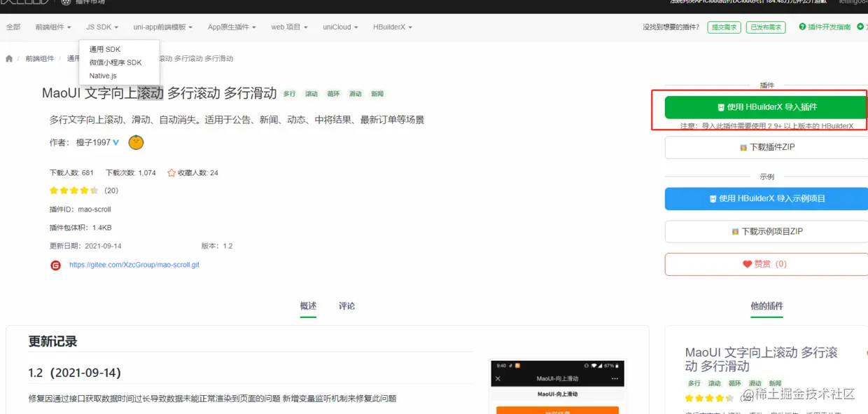The image size is (868, 414).
Task: Click the 赞赏 (0) button
Action: tap(766, 264)
